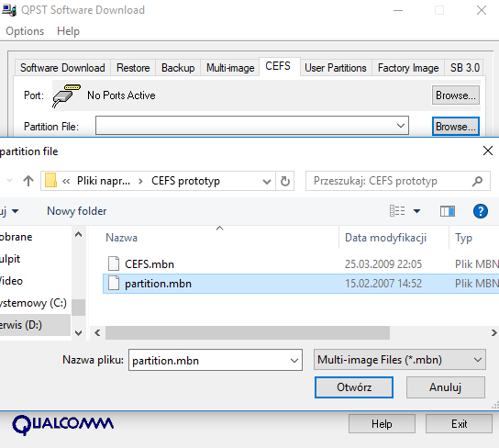Click the horizontal scrollbar in file list
Image resolution: width=499 pixels, height=448 pixels.
(x=248, y=333)
